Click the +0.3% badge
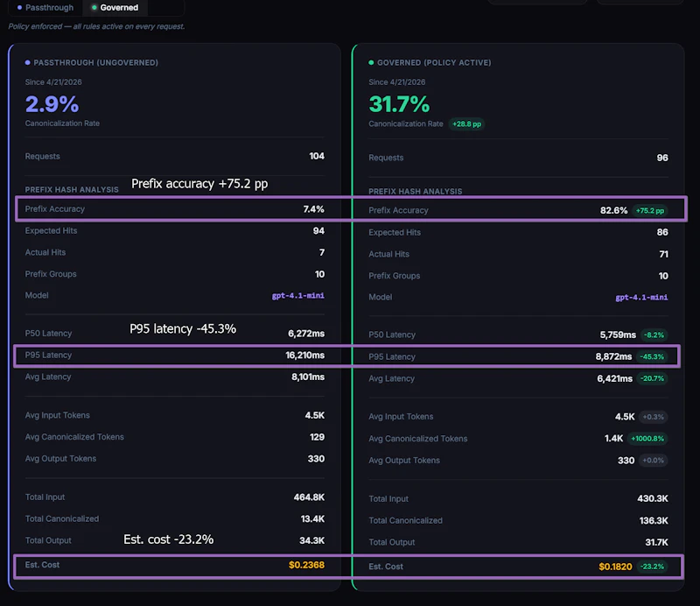This screenshot has height=606, width=700. [653, 417]
